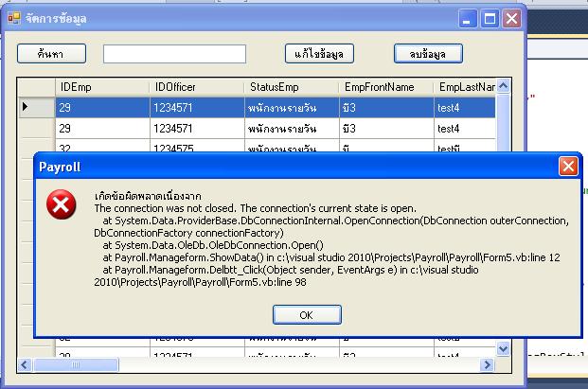Image resolution: width=588 pixels, height=389 pixels.
Task: Close the Payroll error dialog
Action: click(568, 167)
